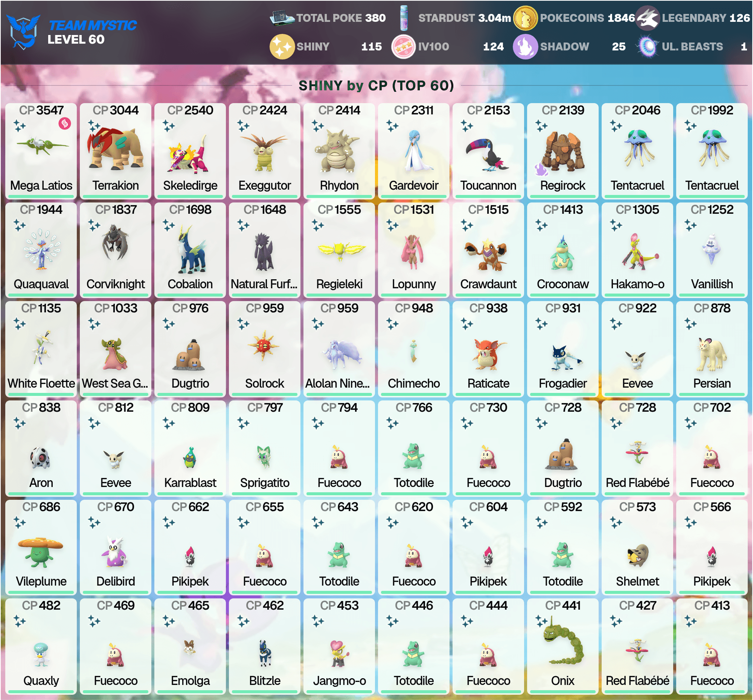Click the shiny sparkle on Vanillish's card
The image size is (753, 700).
[691, 225]
